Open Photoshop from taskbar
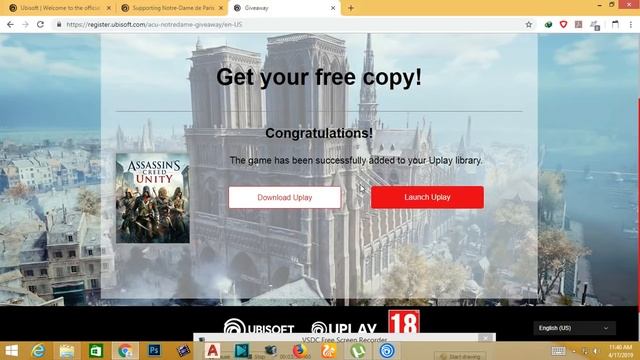The height and width of the screenshot is (360, 640). (154, 351)
